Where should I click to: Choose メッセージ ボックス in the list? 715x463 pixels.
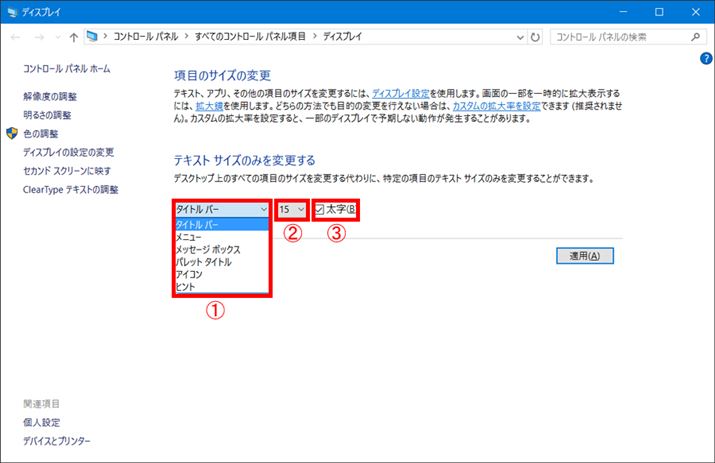222,250
